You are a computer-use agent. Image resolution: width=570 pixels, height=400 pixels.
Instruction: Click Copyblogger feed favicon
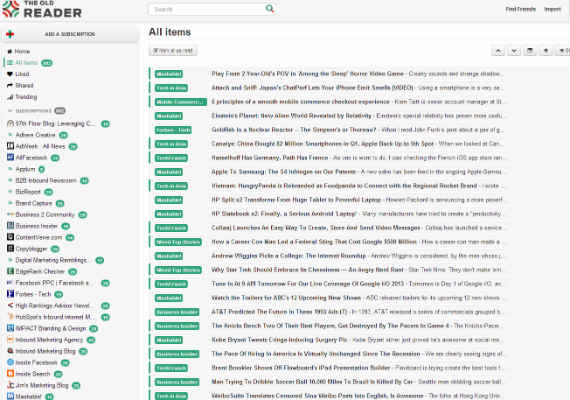(11, 249)
